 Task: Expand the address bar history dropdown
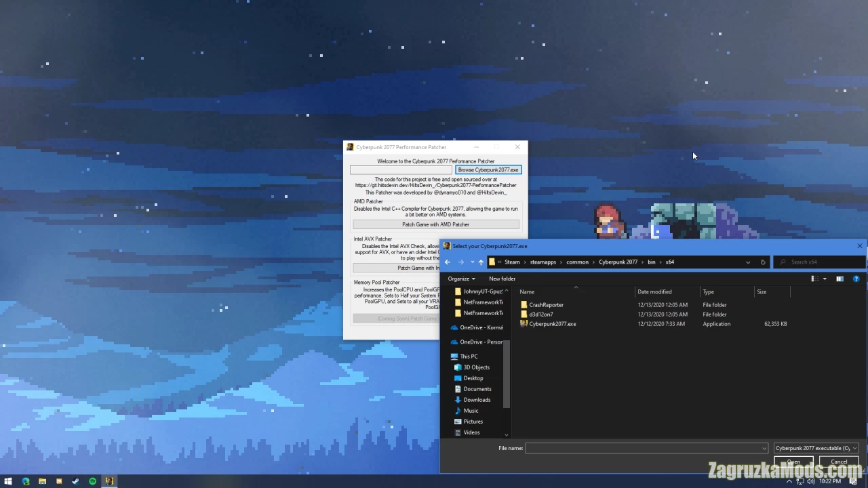point(748,262)
